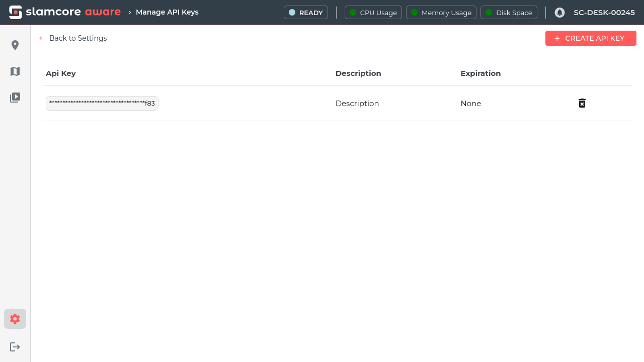Image resolution: width=644 pixels, height=362 pixels.
Task: Open the notifications bell icon
Action: coord(559,13)
